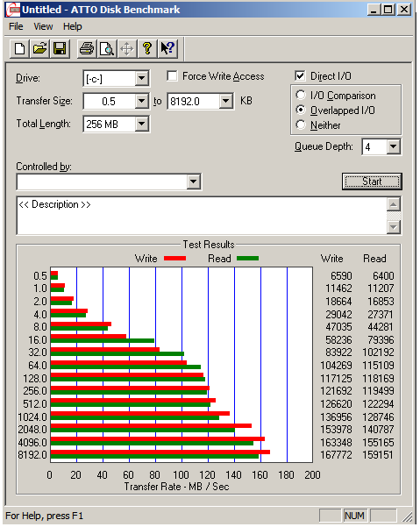This screenshot has height=527, width=420.
Task: Open the minimum Transfer Size dropdown (0.5)
Action: (142, 101)
